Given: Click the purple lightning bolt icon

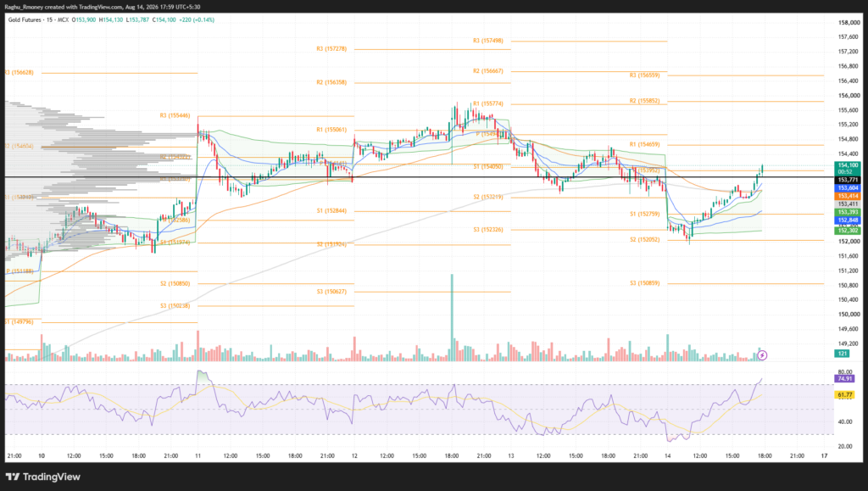Looking at the screenshot, I should pyautogui.click(x=762, y=355).
